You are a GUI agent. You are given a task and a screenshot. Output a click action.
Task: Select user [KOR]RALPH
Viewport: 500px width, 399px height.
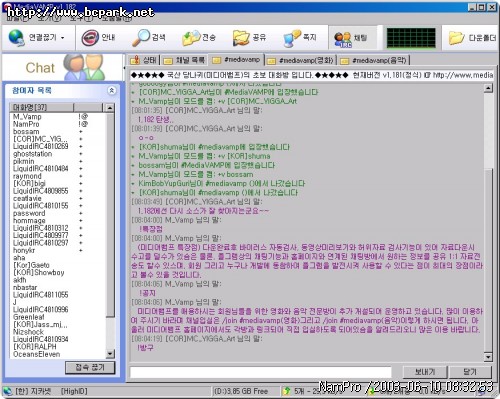35,347
